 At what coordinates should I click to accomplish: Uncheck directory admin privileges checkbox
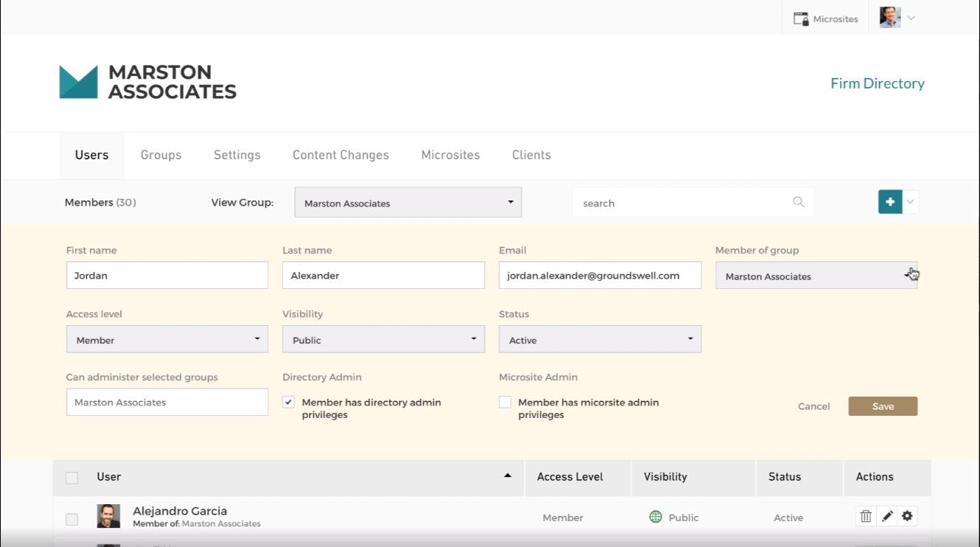tap(287, 402)
